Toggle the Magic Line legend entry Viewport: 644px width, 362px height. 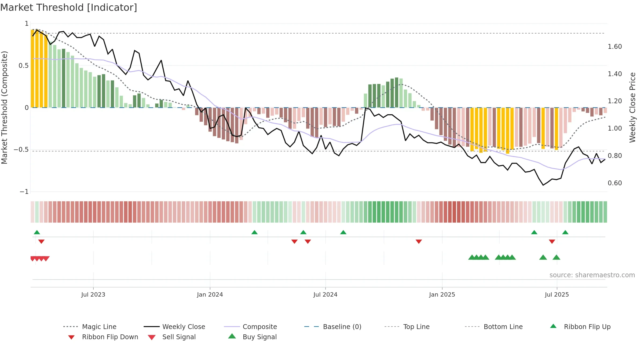pos(90,327)
